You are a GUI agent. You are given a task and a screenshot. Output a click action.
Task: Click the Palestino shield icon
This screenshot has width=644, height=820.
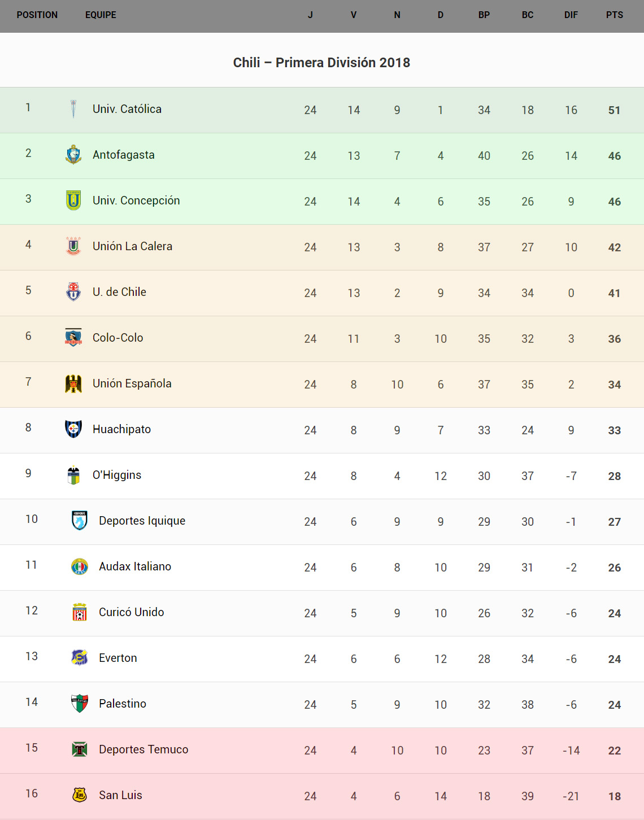[80, 704]
